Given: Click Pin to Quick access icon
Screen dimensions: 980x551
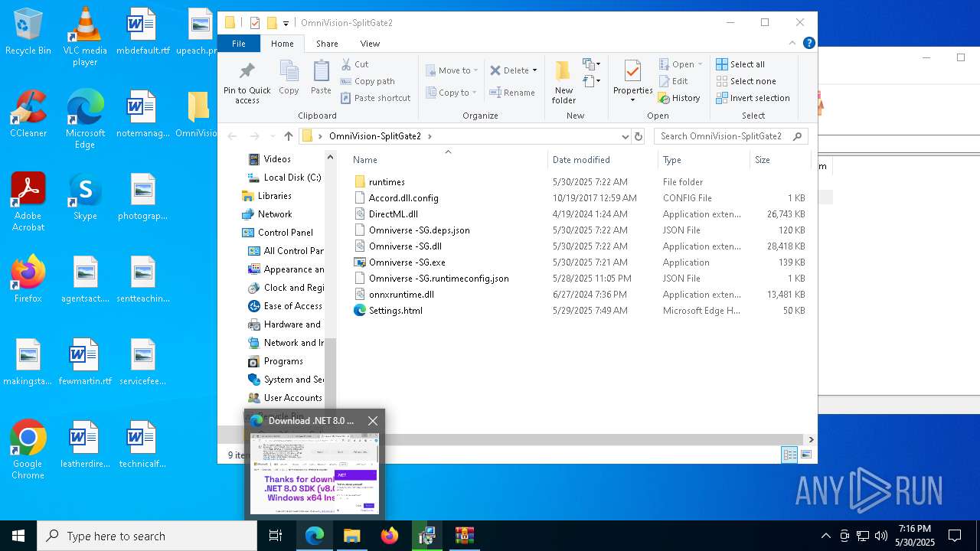Looking at the screenshot, I should [x=247, y=83].
